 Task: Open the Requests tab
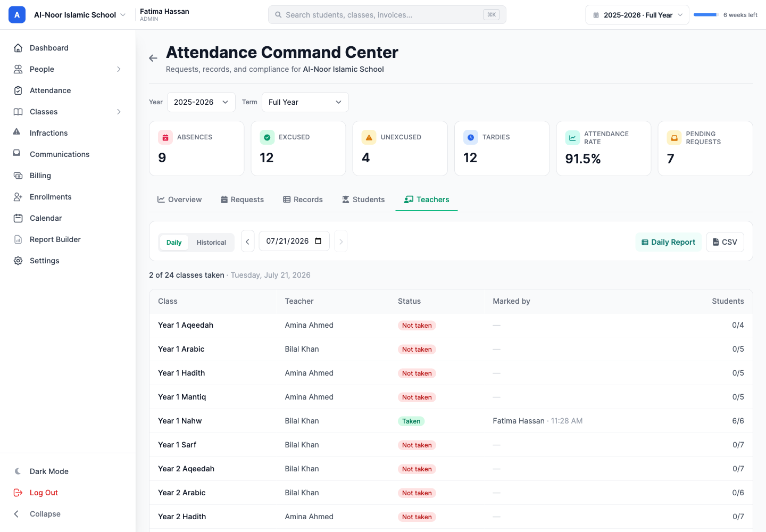(242, 199)
